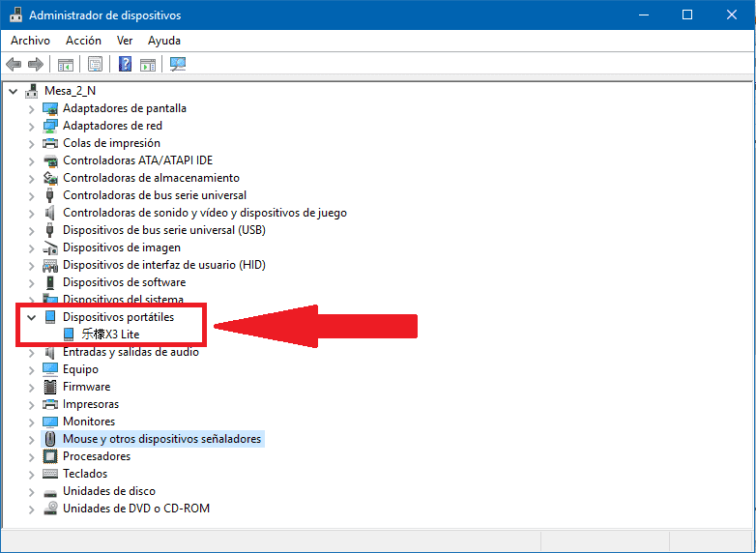Viewport: 756px width, 553px height.
Task: Click the Procesadores CPU icon
Action: pos(50,456)
